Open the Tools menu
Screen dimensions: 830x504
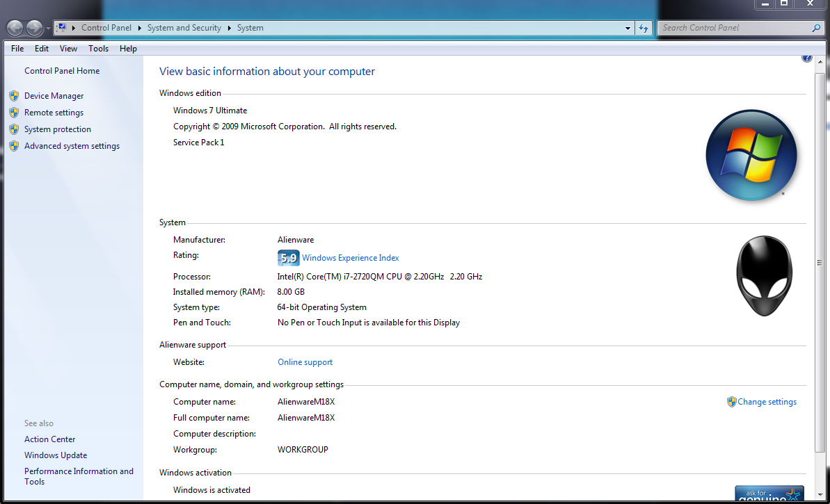click(99, 49)
